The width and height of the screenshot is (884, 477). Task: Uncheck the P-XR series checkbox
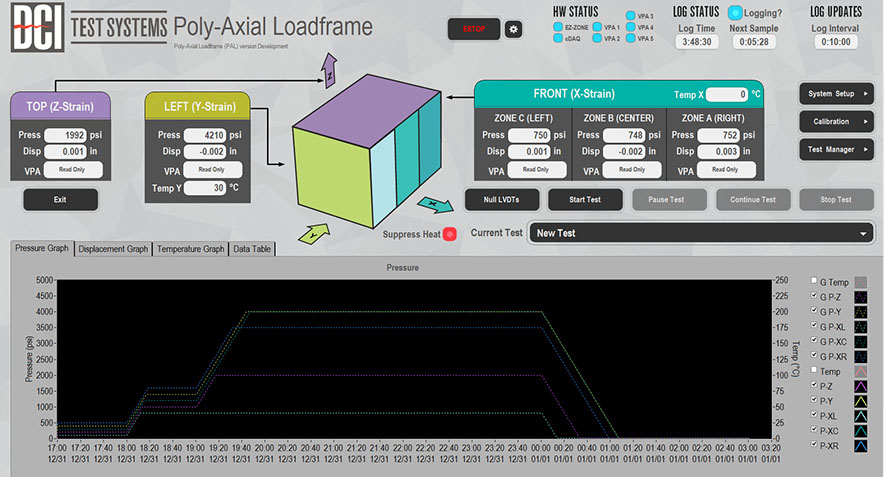click(x=813, y=445)
